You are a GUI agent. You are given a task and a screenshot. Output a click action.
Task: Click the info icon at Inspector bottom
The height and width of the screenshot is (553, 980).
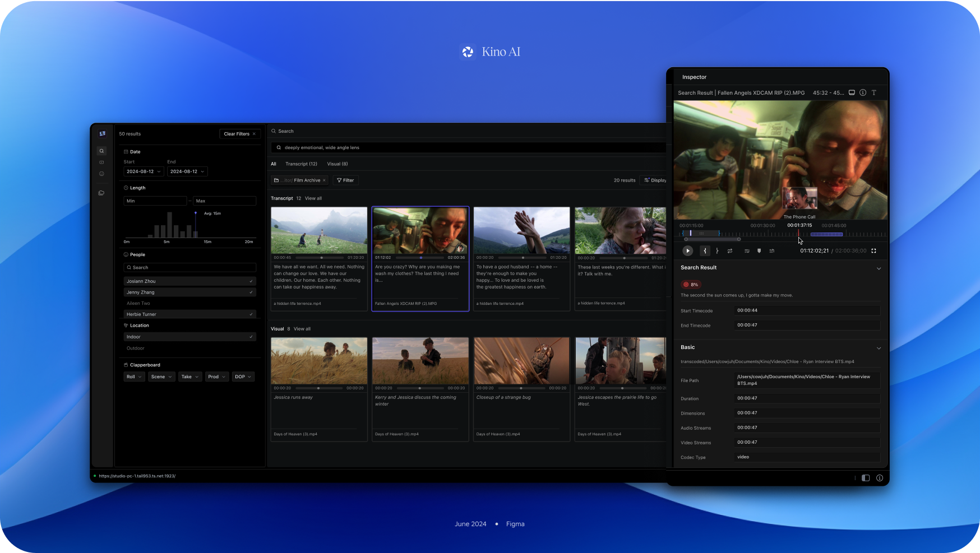pos(880,478)
